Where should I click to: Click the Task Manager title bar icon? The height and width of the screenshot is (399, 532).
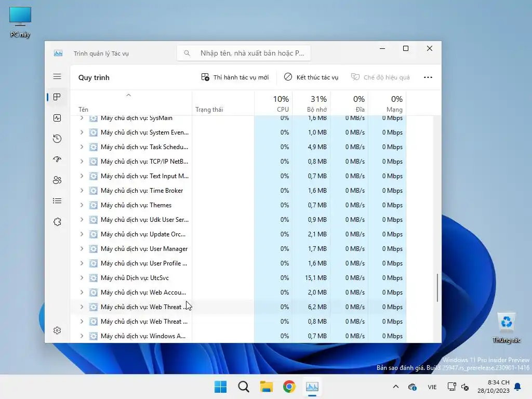point(58,54)
